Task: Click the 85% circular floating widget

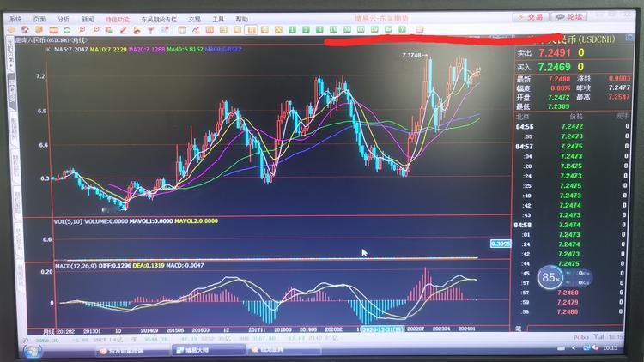Action: coord(550,278)
